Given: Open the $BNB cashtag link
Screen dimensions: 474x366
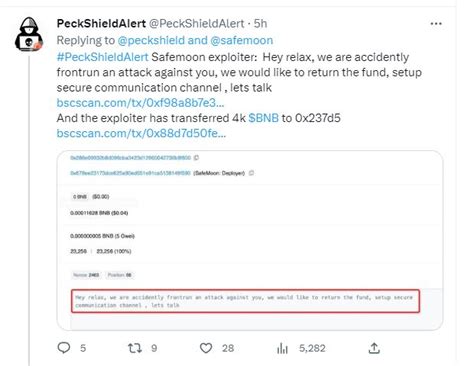Looking at the screenshot, I should pos(263,118).
